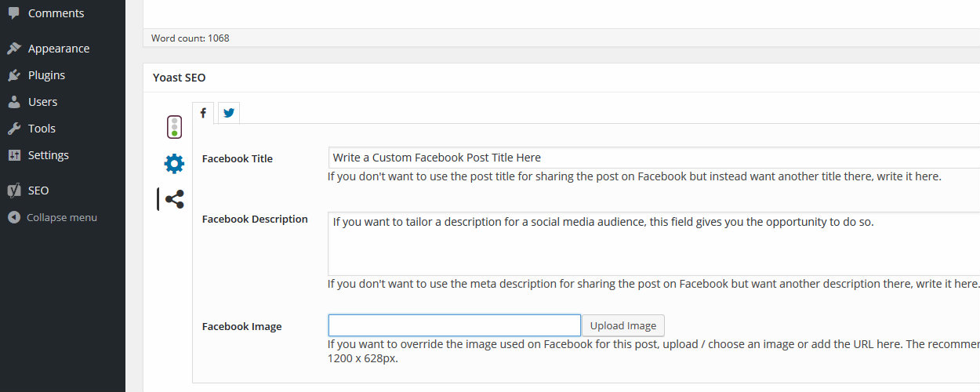Click the Facebook Description label
Image resolution: width=980 pixels, height=392 pixels.
pyautogui.click(x=255, y=219)
